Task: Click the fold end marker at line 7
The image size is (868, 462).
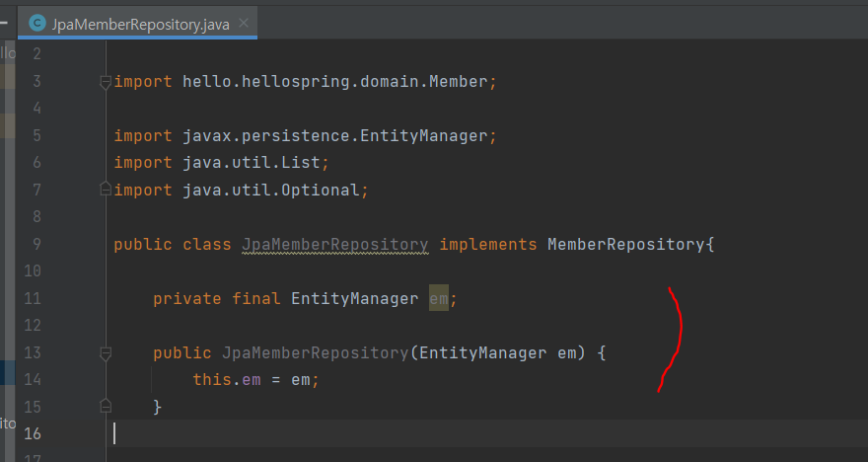Action: click(106, 190)
